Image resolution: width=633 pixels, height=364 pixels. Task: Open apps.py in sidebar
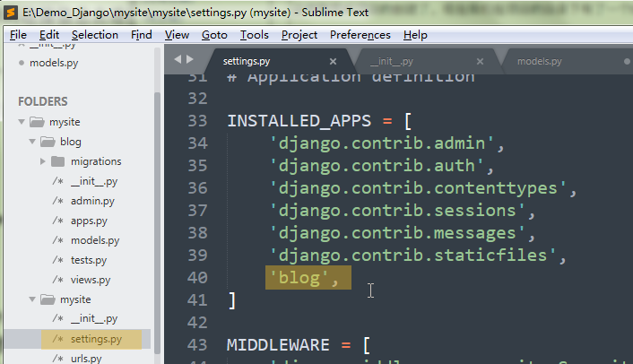point(89,221)
